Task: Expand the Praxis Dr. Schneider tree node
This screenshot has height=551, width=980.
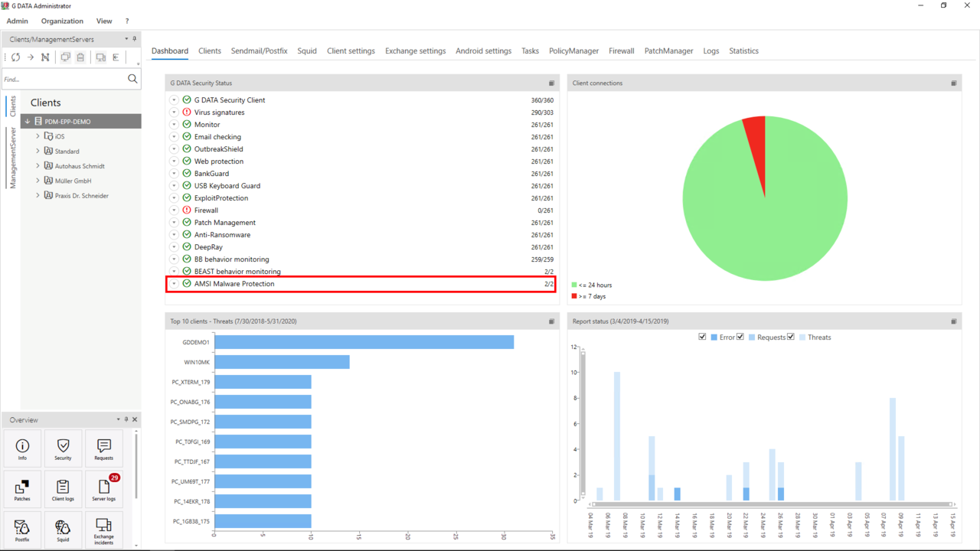Action: coord(38,195)
